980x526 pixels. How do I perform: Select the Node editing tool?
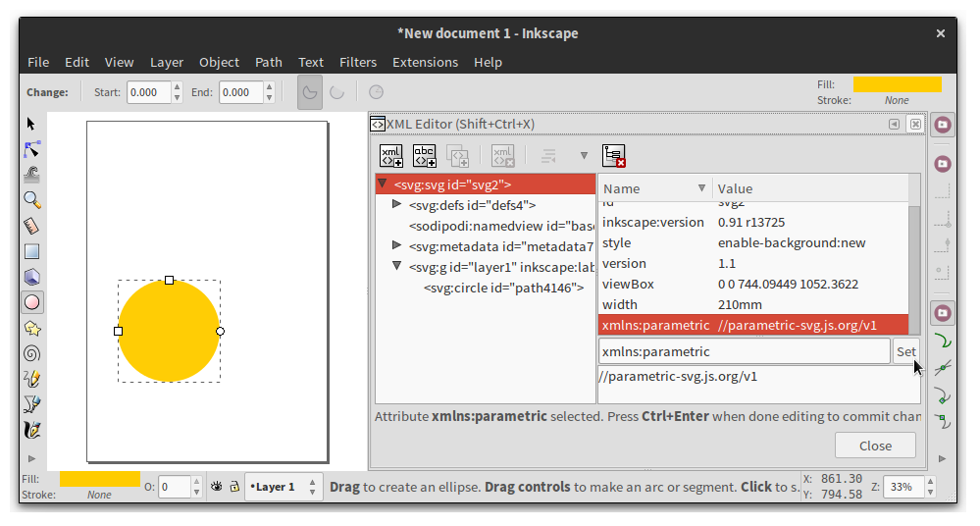point(31,149)
